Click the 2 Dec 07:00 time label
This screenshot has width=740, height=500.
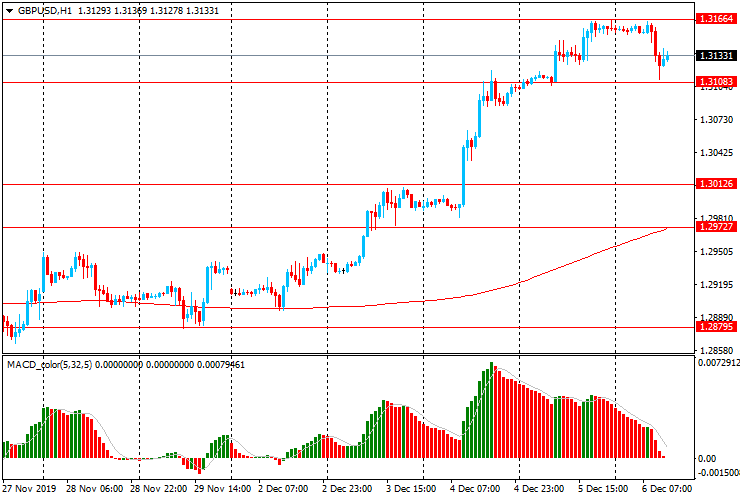tap(283, 489)
